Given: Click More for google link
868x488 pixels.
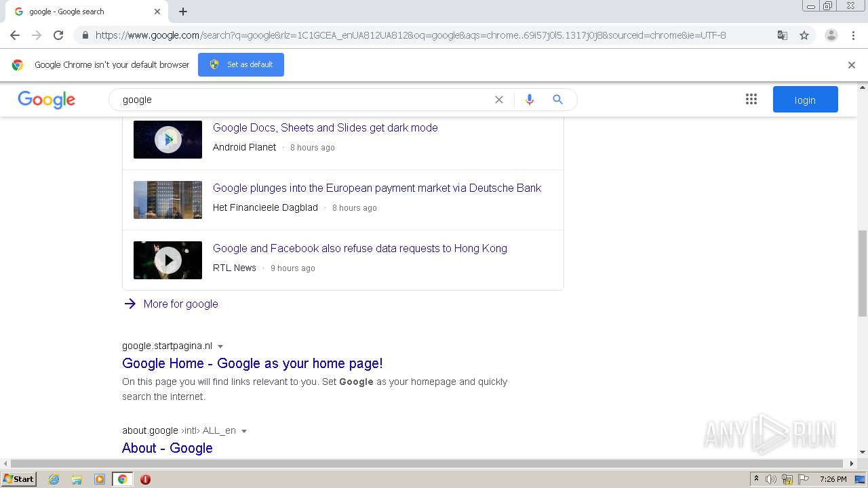Looking at the screenshot, I should (x=181, y=304).
